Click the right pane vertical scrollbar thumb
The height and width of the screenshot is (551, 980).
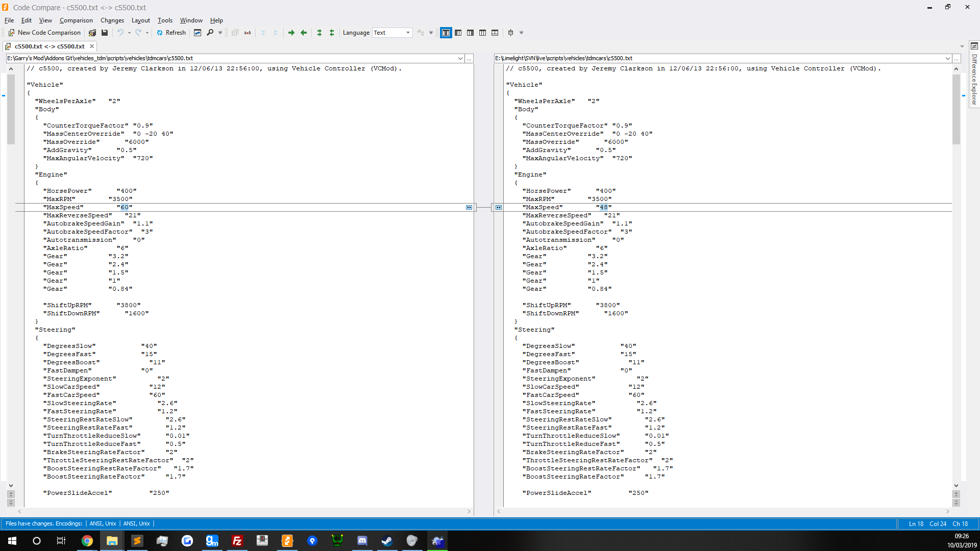pyautogui.click(x=956, y=109)
